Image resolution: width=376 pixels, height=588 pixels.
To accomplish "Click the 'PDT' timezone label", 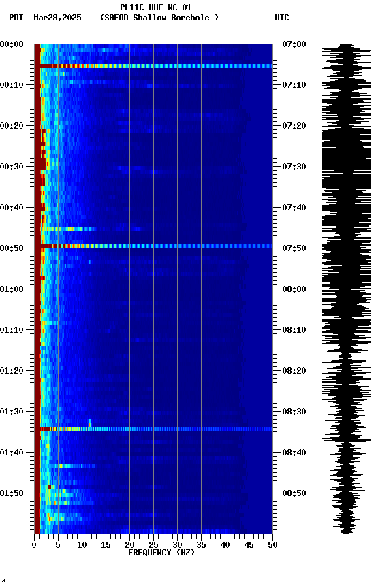I will [x=16, y=18].
